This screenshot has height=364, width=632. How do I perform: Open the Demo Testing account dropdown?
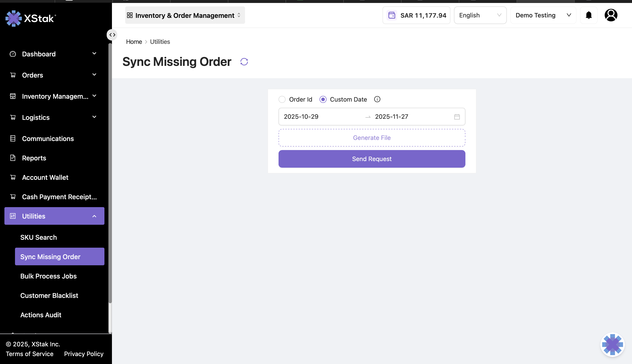[543, 15]
